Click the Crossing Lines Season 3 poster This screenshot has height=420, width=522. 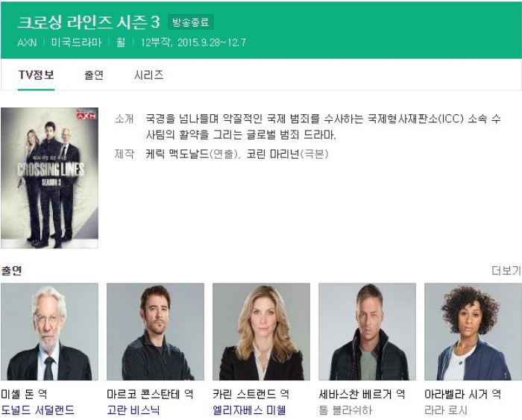pos(50,178)
